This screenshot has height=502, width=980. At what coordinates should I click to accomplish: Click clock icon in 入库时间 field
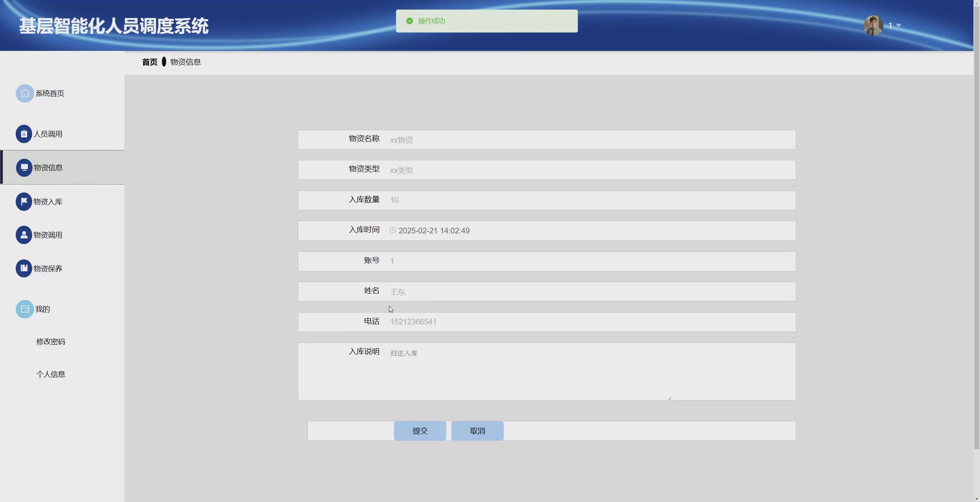coord(393,230)
